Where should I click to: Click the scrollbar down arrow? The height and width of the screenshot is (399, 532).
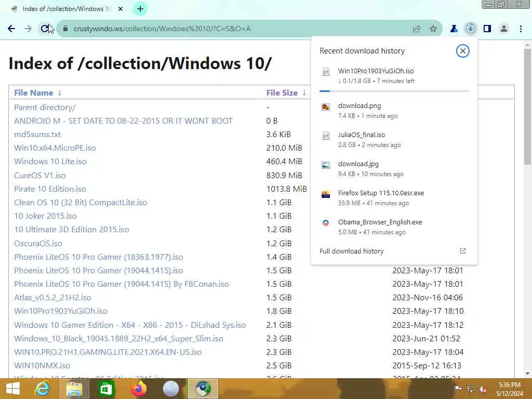[x=527, y=374]
